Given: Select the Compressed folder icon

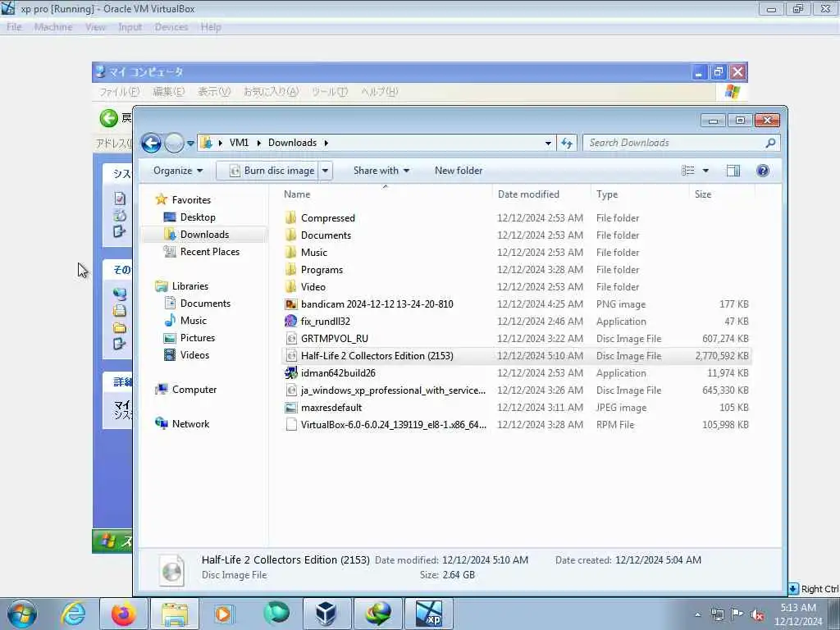Looking at the screenshot, I should point(291,217).
